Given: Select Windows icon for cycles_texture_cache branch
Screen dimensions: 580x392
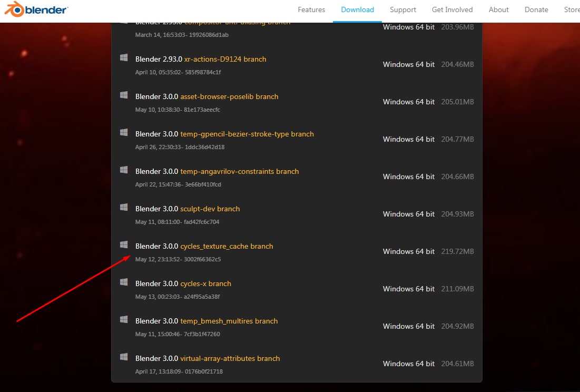Looking at the screenshot, I should tap(124, 244).
